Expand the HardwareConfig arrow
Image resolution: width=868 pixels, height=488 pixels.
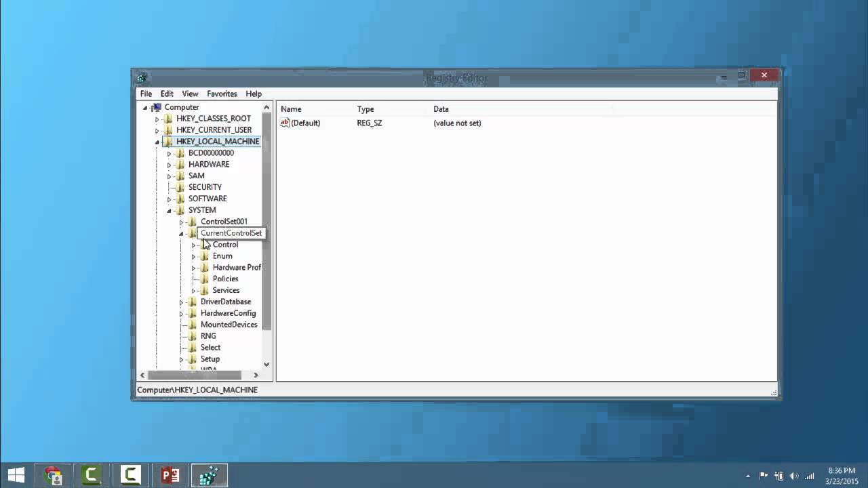[182, 313]
